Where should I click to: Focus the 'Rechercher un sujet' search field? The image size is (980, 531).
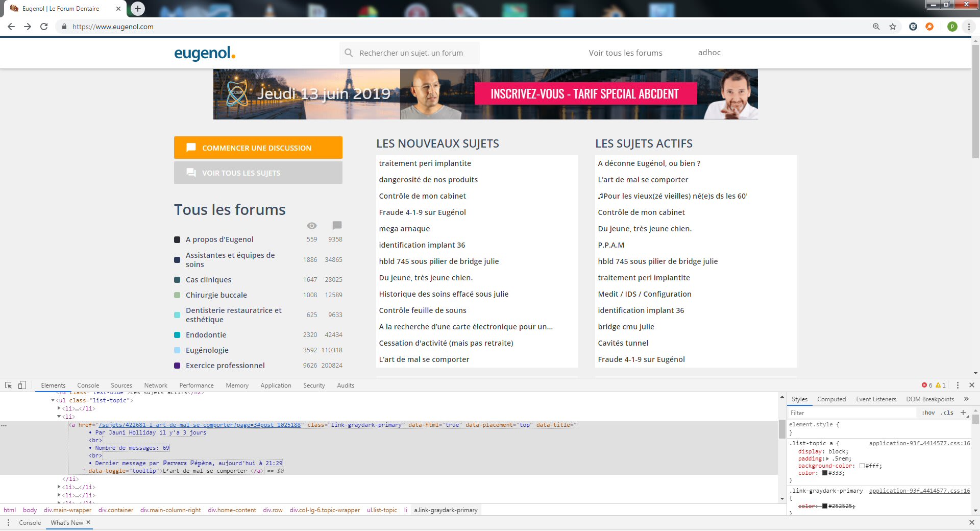pos(411,53)
